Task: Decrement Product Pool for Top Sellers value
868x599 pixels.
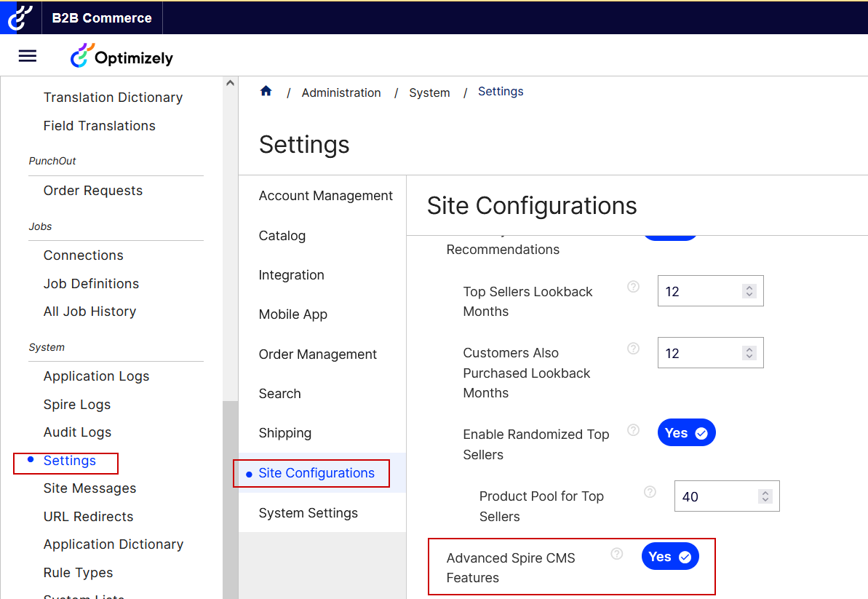Action: (x=765, y=500)
